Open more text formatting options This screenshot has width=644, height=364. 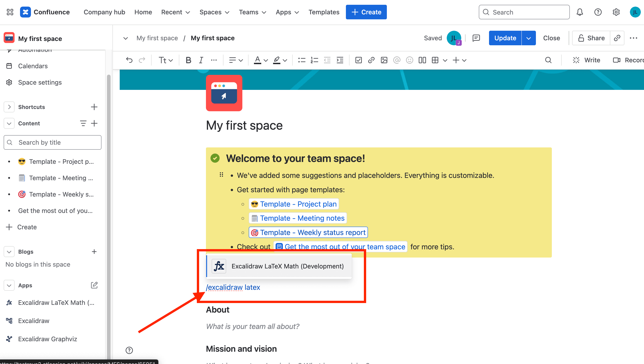(214, 60)
